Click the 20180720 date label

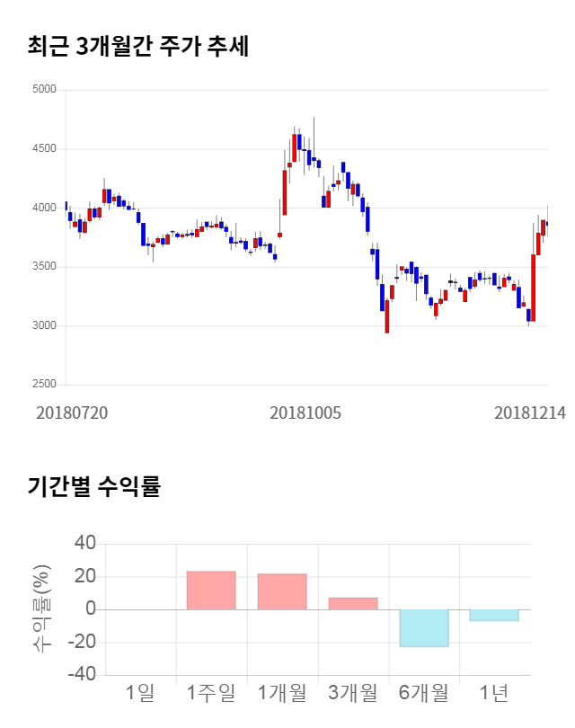coord(72,413)
